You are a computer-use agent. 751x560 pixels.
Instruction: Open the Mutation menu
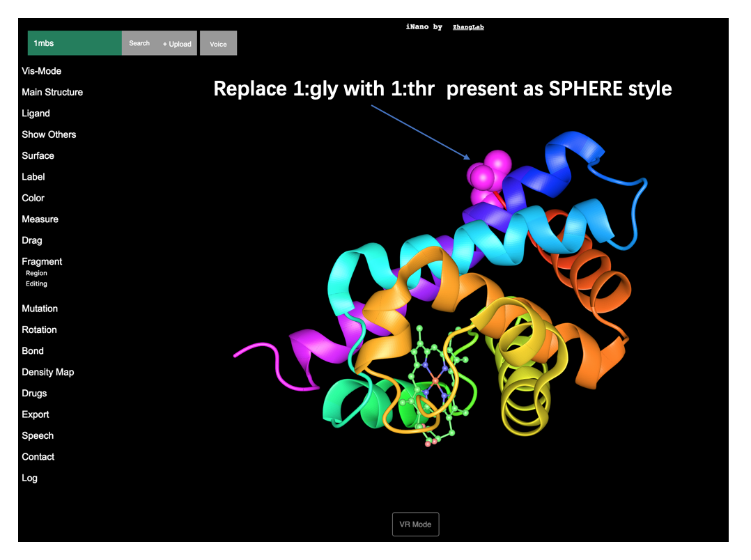point(40,309)
